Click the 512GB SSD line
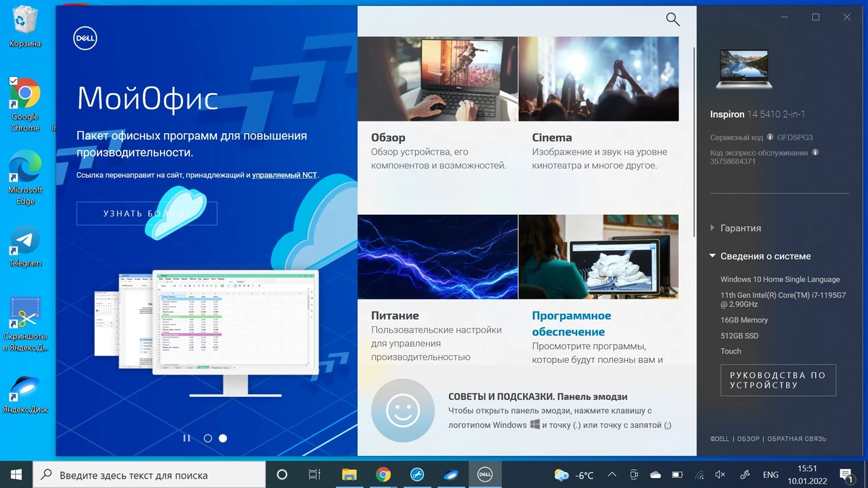This screenshot has height=488, width=868. [x=739, y=335]
